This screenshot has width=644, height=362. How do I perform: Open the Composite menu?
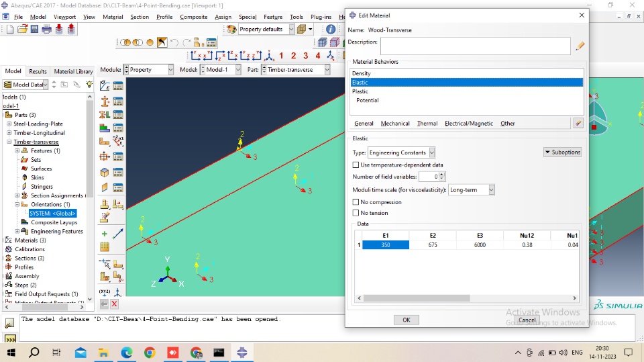point(193,17)
